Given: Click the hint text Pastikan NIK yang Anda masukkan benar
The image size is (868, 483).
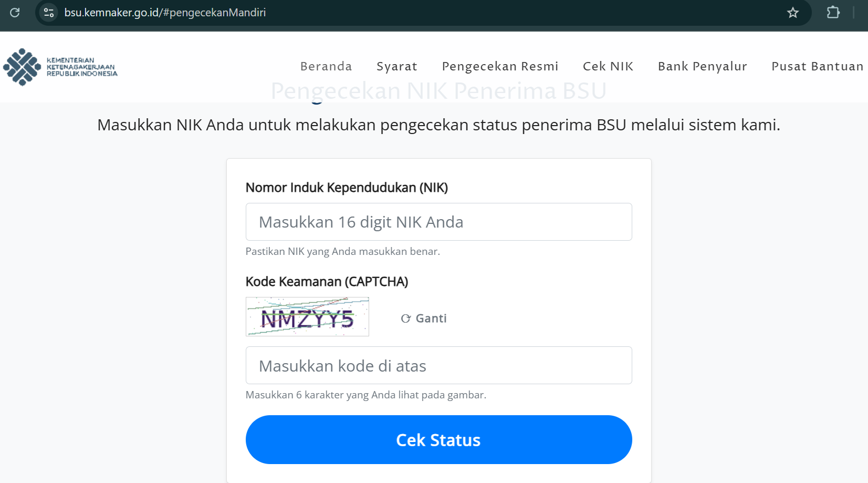Looking at the screenshot, I should pyautogui.click(x=343, y=251).
